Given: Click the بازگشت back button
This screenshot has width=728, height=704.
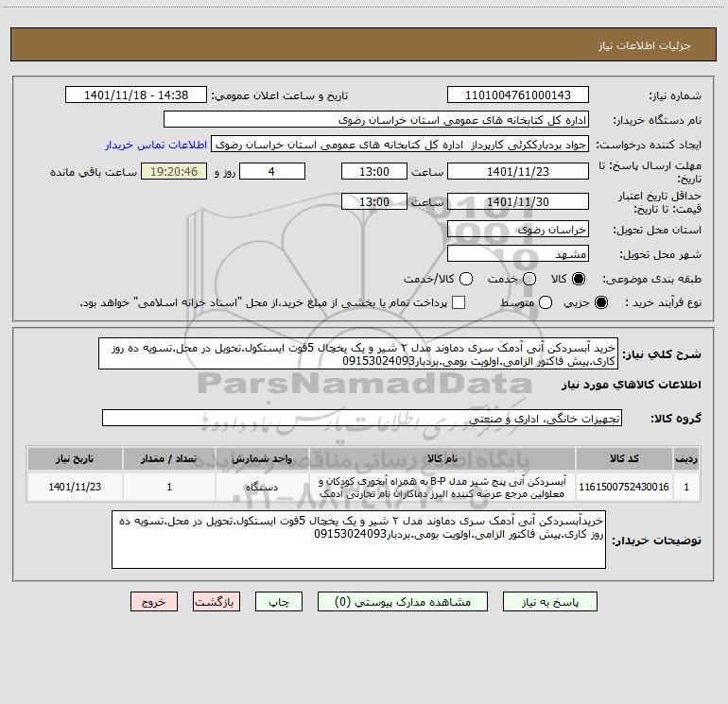Looking at the screenshot, I should [x=217, y=602].
